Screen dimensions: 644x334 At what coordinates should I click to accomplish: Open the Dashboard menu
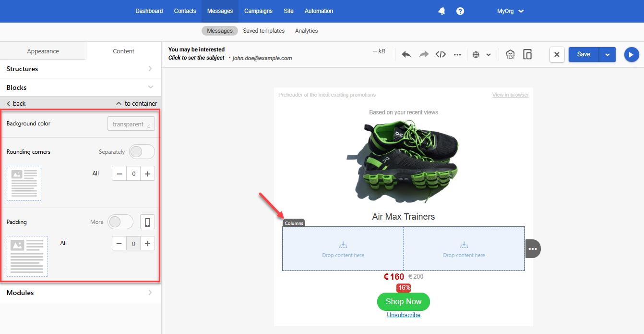click(x=149, y=11)
